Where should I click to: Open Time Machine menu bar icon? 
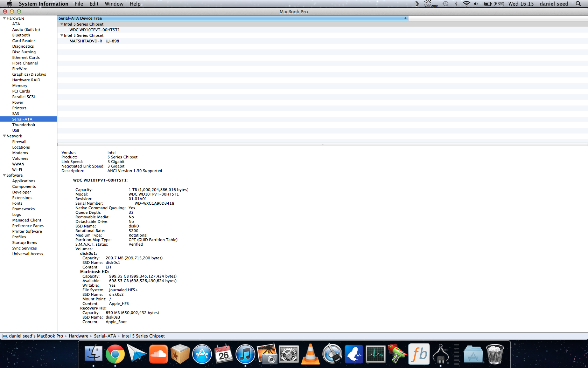click(x=446, y=4)
